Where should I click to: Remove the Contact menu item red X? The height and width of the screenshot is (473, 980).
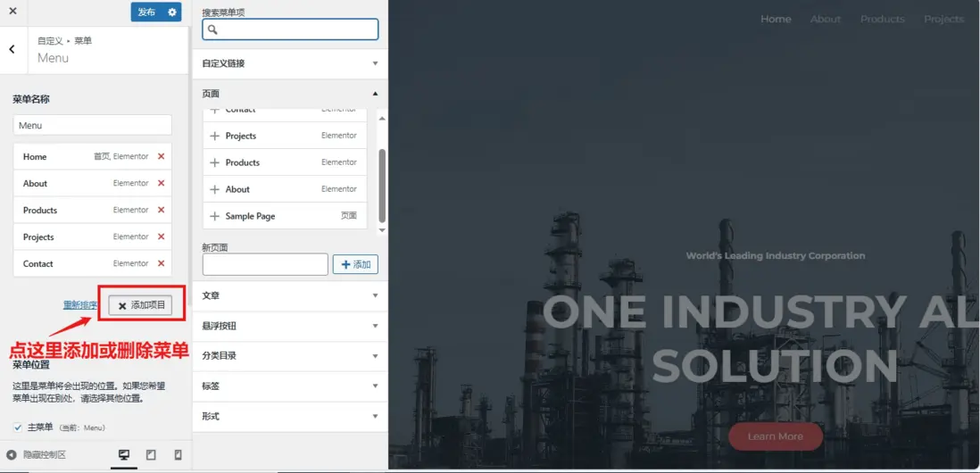pyautogui.click(x=162, y=263)
